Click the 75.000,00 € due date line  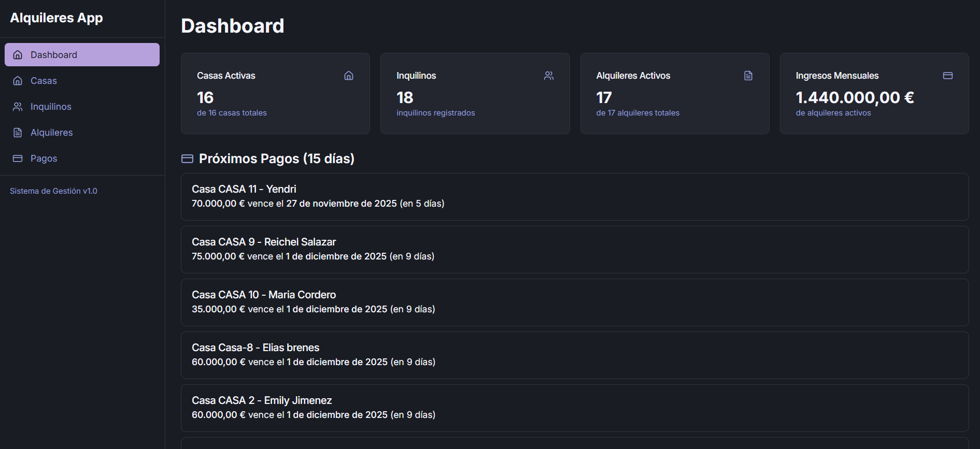[313, 256]
